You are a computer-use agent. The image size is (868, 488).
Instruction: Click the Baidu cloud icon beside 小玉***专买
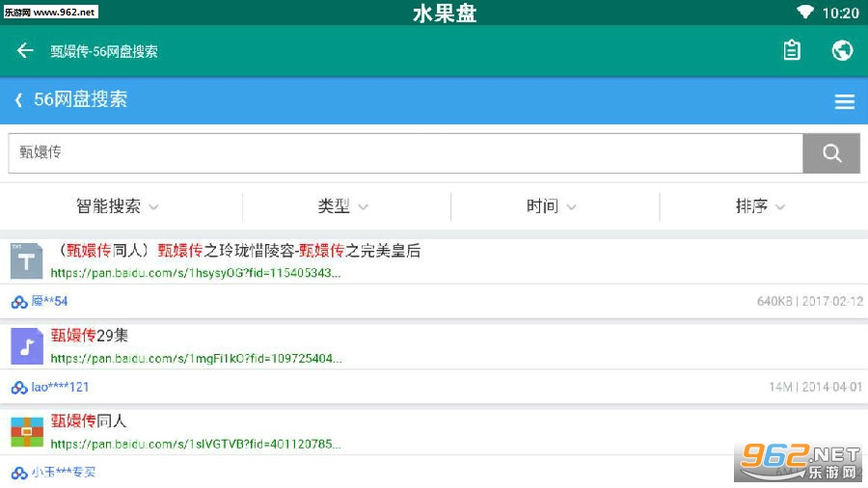(x=19, y=474)
